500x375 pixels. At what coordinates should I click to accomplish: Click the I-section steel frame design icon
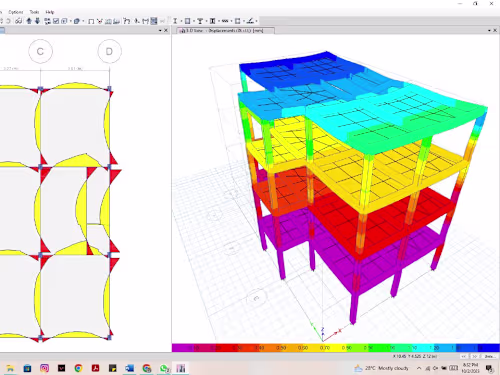tap(175, 21)
